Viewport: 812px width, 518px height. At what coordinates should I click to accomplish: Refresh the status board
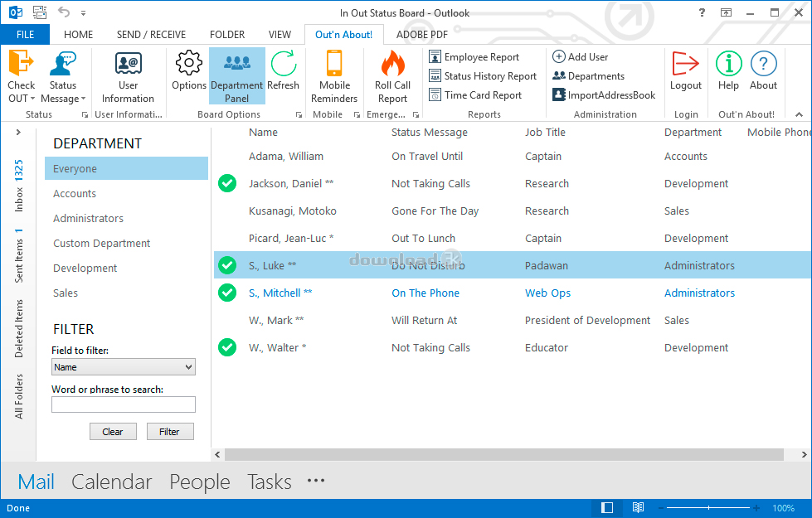coord(284,71)
